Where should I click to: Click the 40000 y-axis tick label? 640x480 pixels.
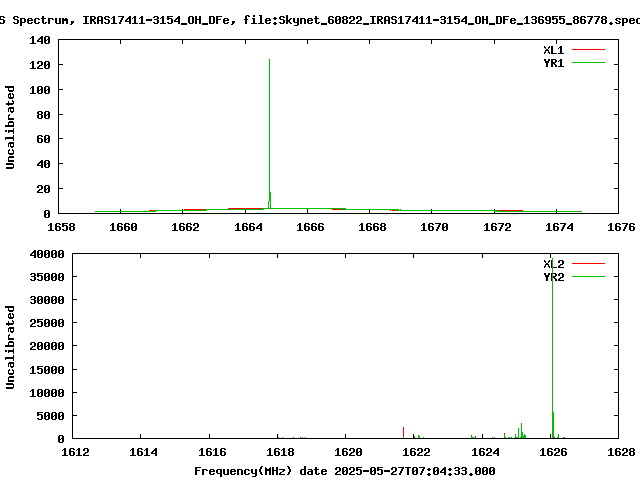click(x=47, y=254)
